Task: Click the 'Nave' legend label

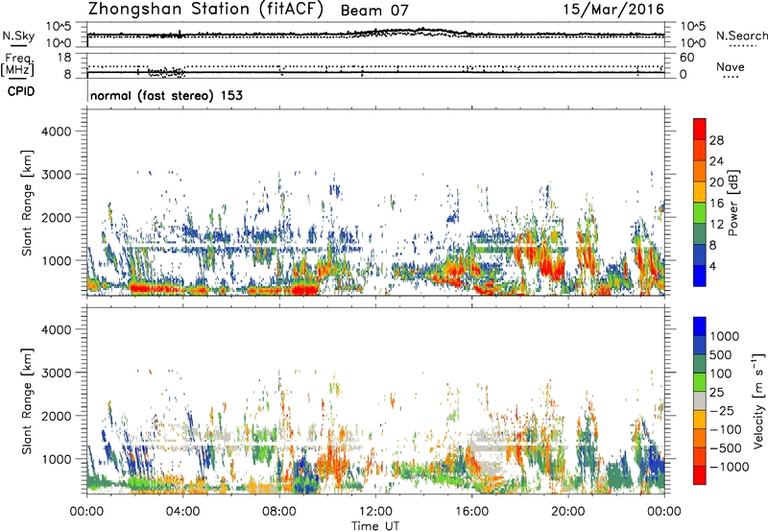Action: click(x=731, y=67)
